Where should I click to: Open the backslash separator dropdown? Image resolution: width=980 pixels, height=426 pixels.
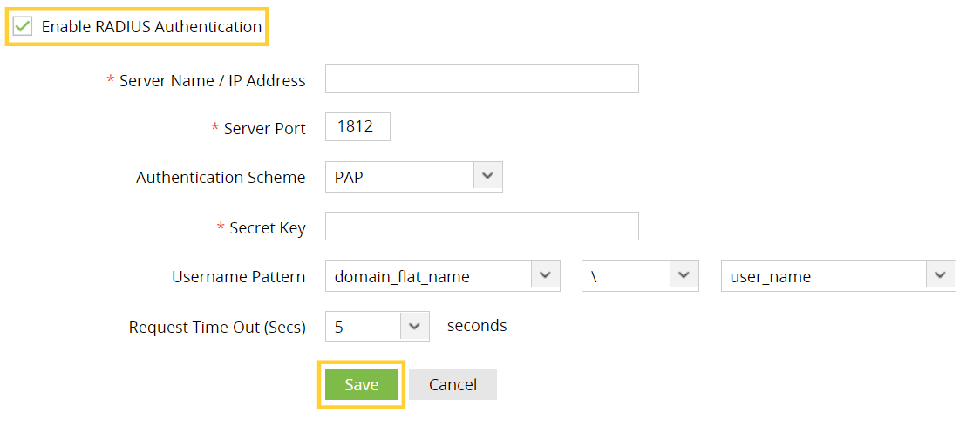[640, 276]
